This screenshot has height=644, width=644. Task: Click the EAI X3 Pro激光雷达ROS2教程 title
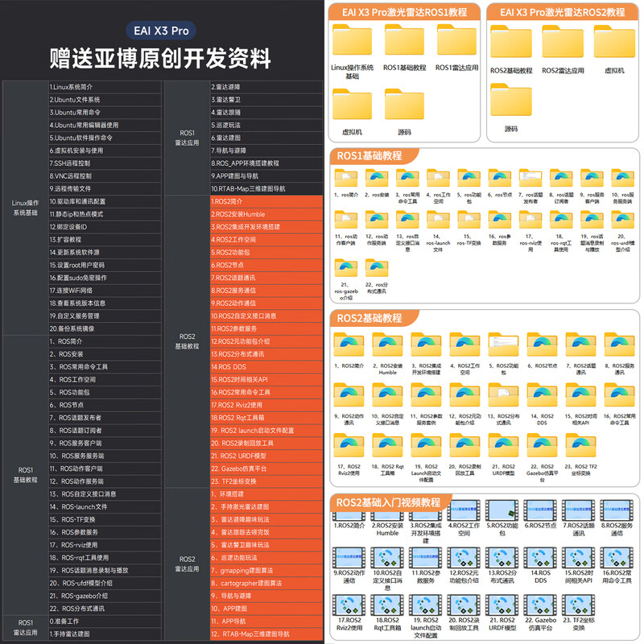coord(562,12)
